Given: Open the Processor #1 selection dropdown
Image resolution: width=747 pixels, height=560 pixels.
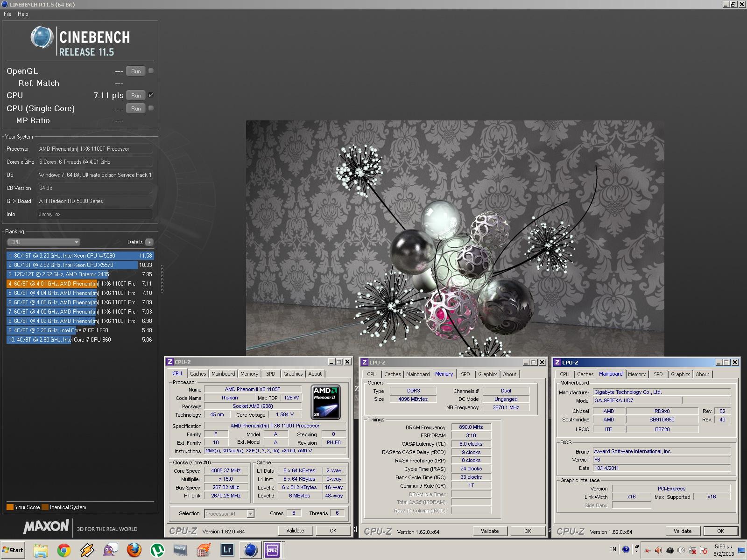Looking at the screenshot, I should click(229, 514).
